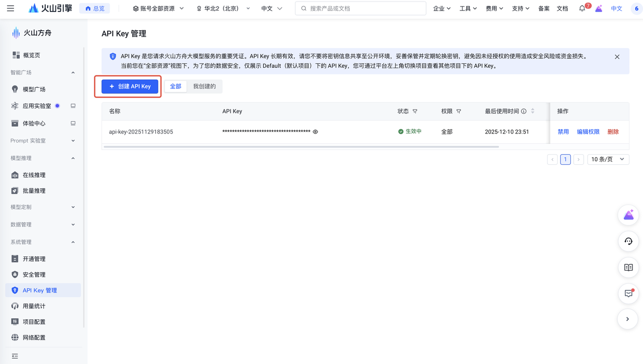The image size is (643, 364).
Task: Click the search products or documents field magnifier
Action: click(303, 8)
